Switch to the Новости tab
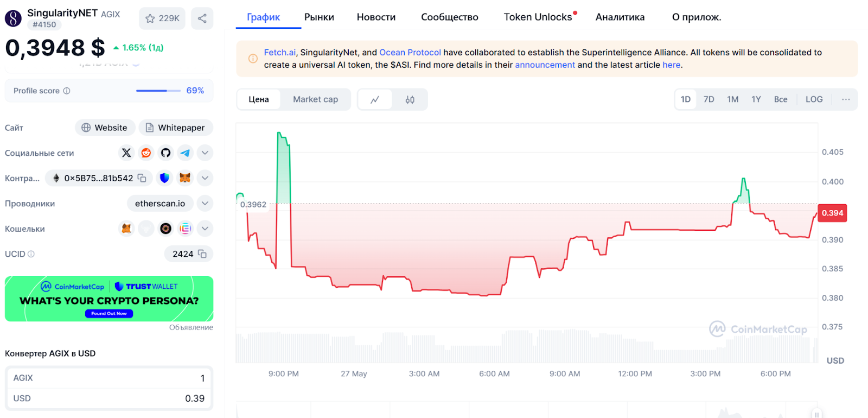The width and height of the screenshot is (868, 418). pyautogui.click(x=376, y=17)
